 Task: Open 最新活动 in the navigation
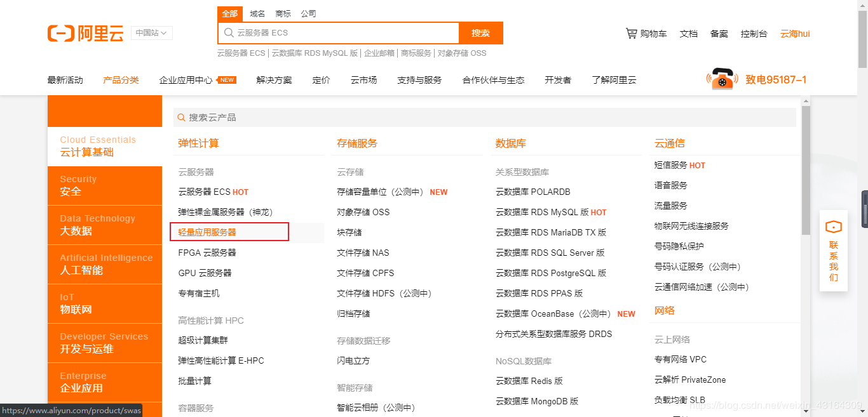65,80
